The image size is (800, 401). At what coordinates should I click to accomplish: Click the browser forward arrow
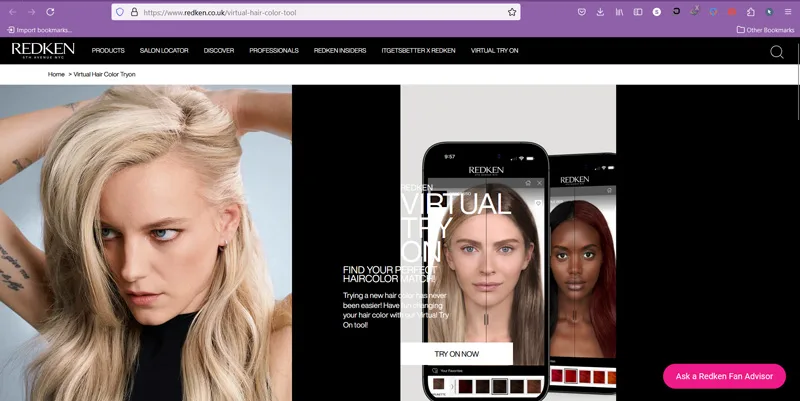point(32,12)
